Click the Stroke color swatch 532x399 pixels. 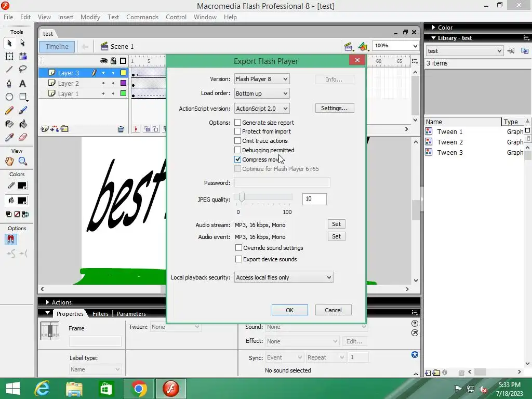22,185
